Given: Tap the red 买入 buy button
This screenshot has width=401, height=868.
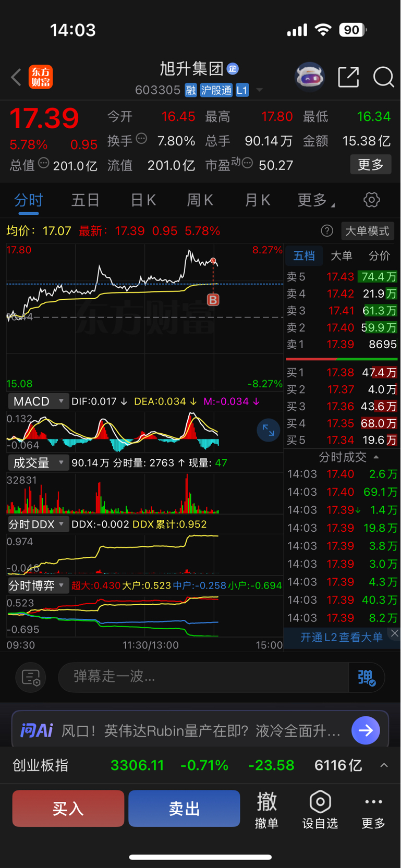Looking at the screenshot, I should click(68, 809).
